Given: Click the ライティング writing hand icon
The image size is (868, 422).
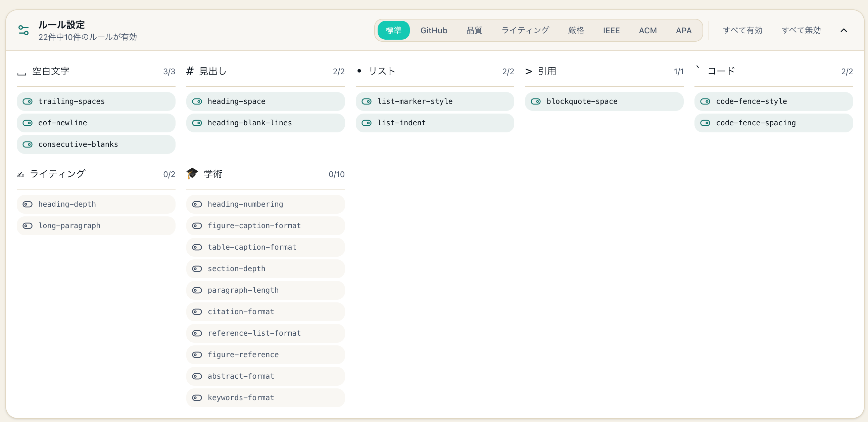Looking at the screenshot, I should click(21, 174).
